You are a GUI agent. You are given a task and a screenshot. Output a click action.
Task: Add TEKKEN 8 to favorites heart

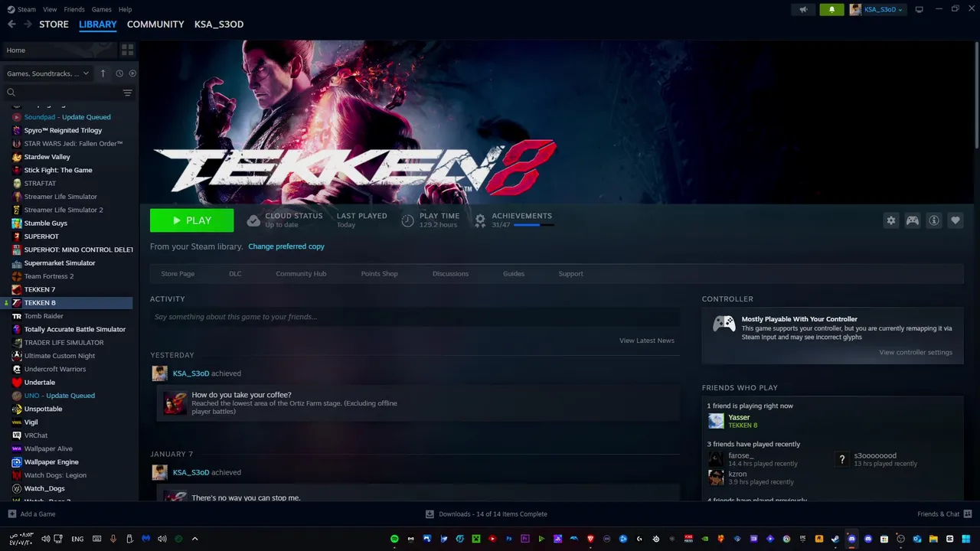click(955, 220)
